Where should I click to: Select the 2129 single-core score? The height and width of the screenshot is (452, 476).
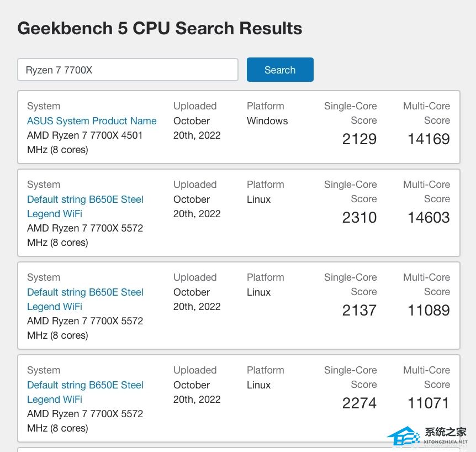359,139
